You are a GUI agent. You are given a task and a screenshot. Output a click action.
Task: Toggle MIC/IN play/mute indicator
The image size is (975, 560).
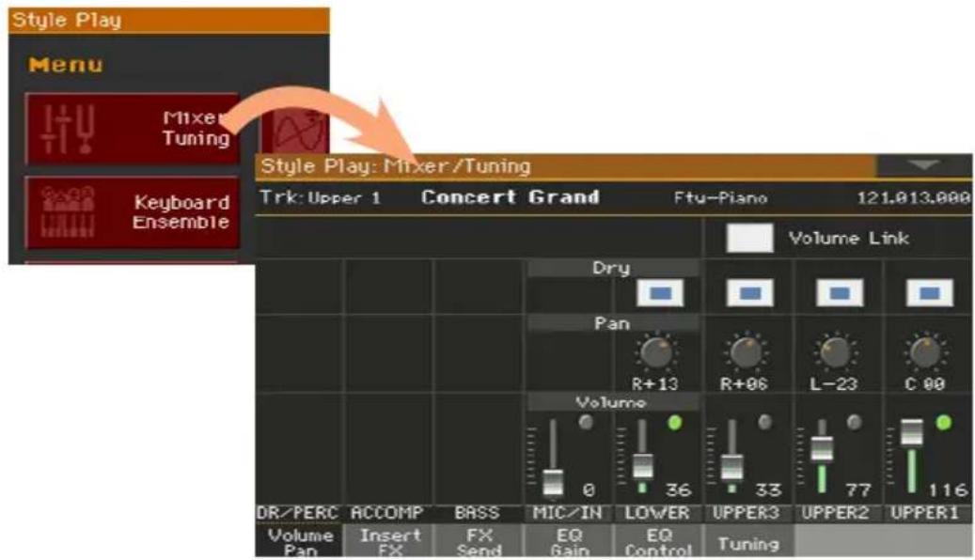(x=585, y=423)
